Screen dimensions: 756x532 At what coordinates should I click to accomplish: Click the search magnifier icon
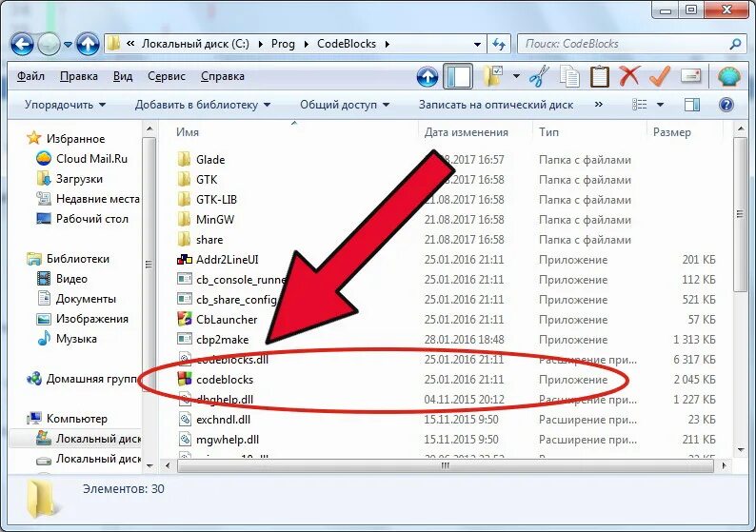[x=736, y=44]
